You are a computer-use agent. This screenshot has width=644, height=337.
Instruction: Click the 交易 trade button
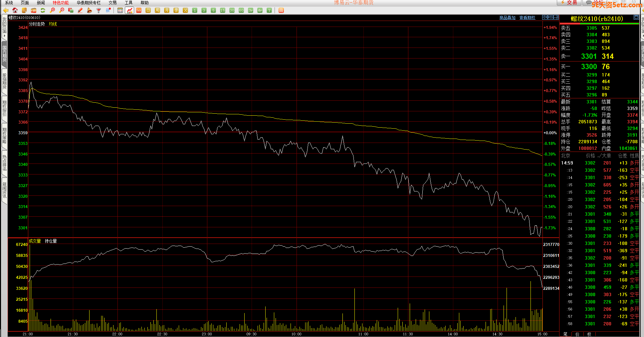[569, 3]
